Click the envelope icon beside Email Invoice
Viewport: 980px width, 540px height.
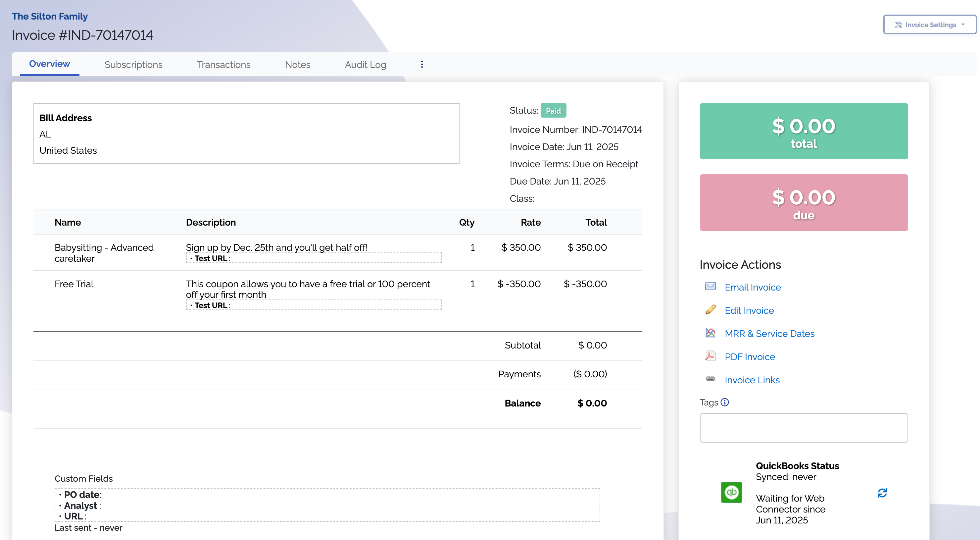[710, 286]
